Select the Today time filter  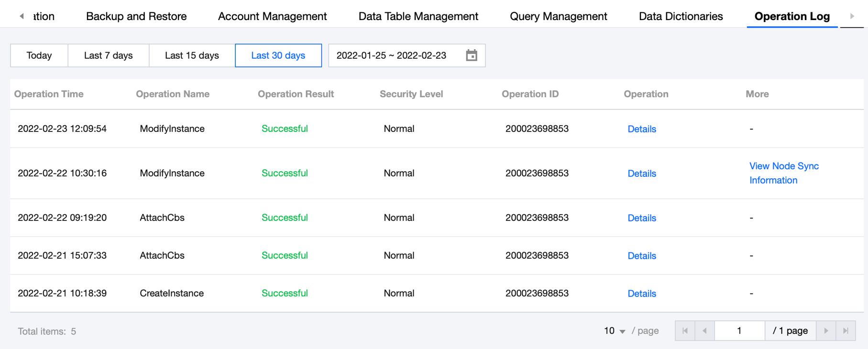pyautogui.click(x=39, y=55)
